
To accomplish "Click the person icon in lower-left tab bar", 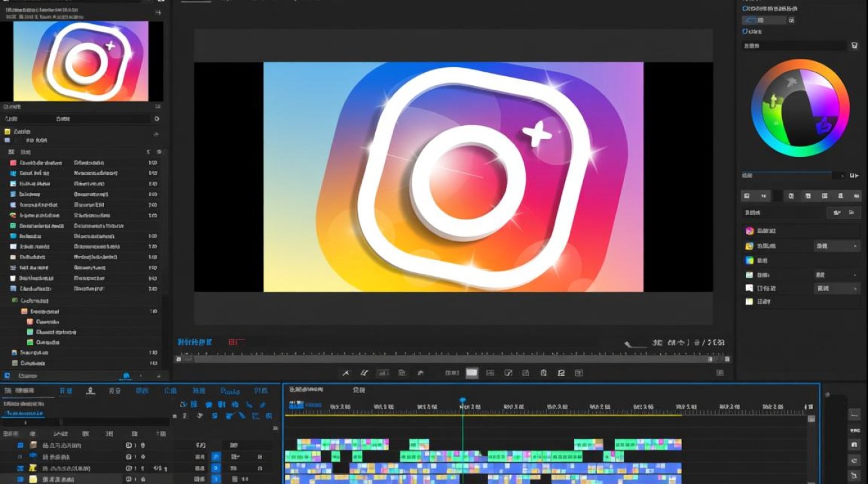I will point(91,390).
